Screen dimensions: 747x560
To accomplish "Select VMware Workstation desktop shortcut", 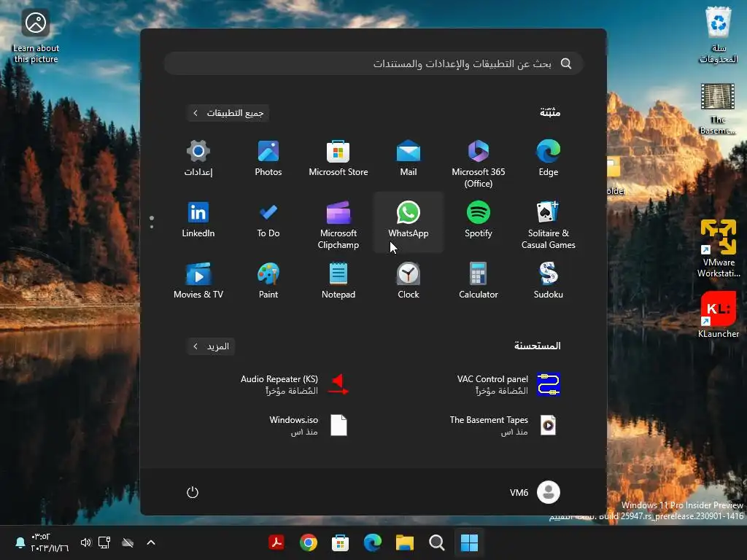I will (x=719, y=248).
